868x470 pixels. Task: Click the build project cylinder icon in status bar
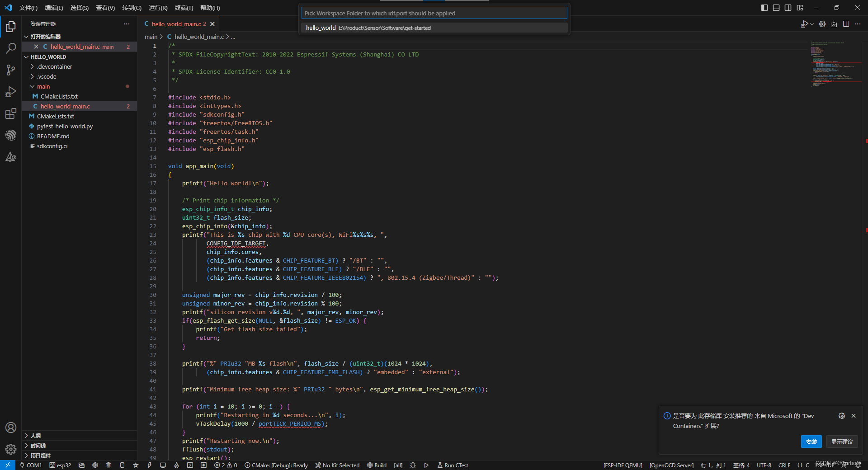(122, 465)
